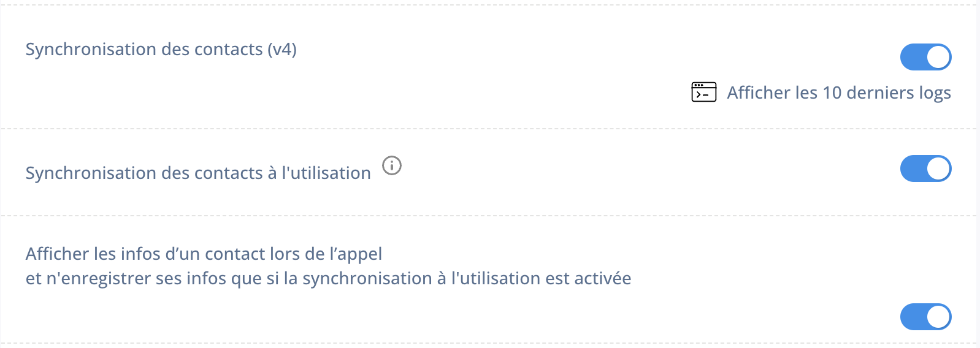Click the blue track of the à l'utilisation switch
Screen dimensions: 980x348
[x=913, y=168]
